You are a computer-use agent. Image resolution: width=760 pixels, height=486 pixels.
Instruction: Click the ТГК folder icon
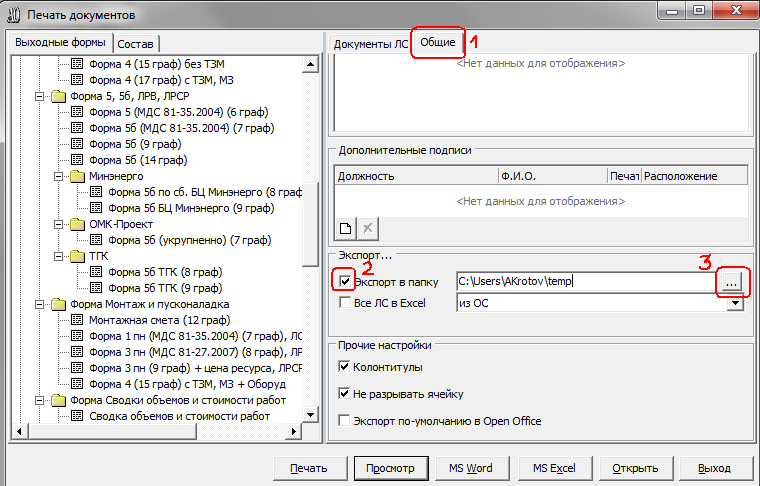pyautogui.click(x=78, y=256)
